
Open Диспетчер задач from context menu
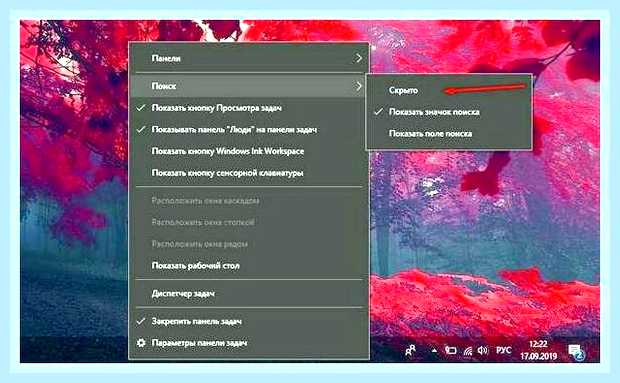(249, 294)
